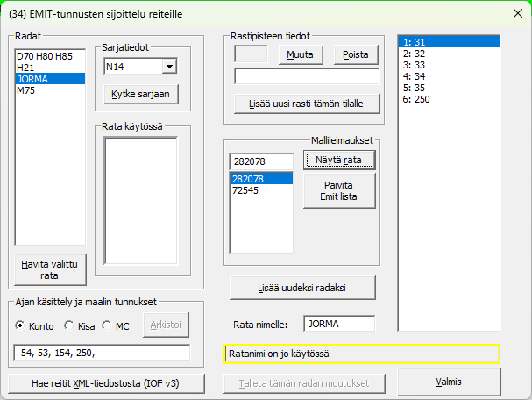Click Päivitä Emit lista button
The height and width of the screenshot is (400, 532).
(339, 189)
